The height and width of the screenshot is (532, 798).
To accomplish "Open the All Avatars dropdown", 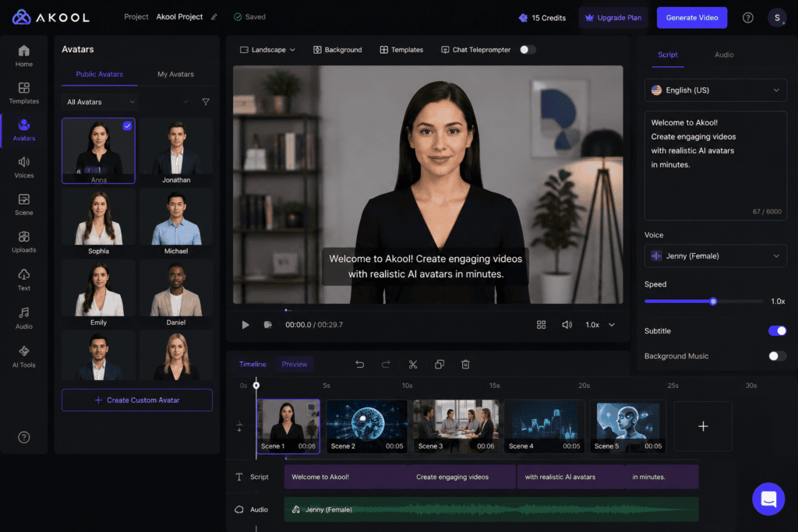I will (101, 102).
